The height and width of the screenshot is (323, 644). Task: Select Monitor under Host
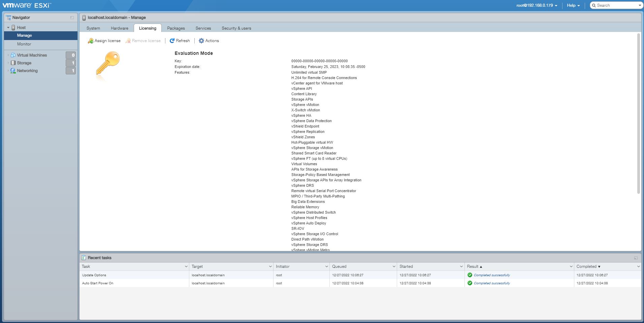coord(41,44)
